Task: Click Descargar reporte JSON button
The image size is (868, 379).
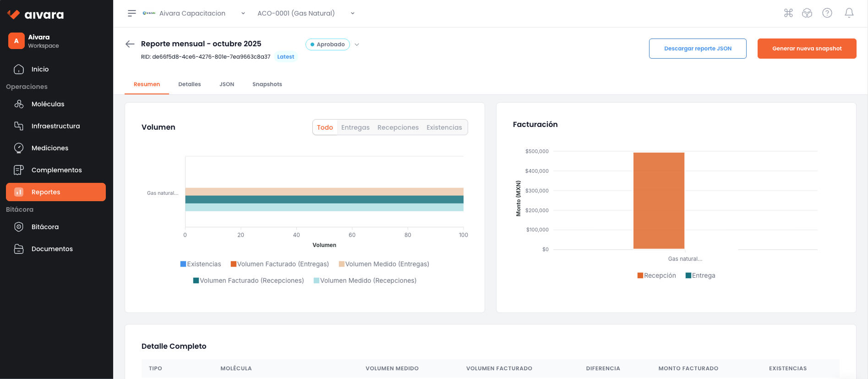Action: pos(697,49)
